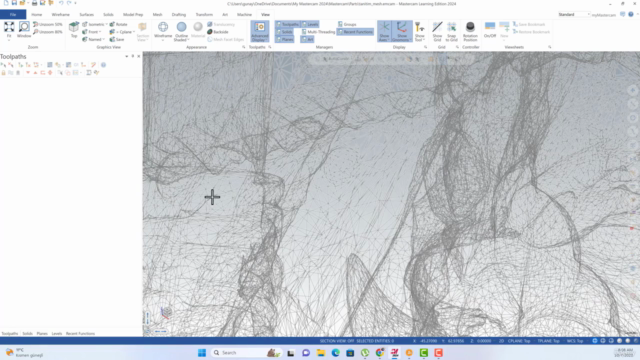
Task: Toggle Backside appearance option
Action: point(218,32)
